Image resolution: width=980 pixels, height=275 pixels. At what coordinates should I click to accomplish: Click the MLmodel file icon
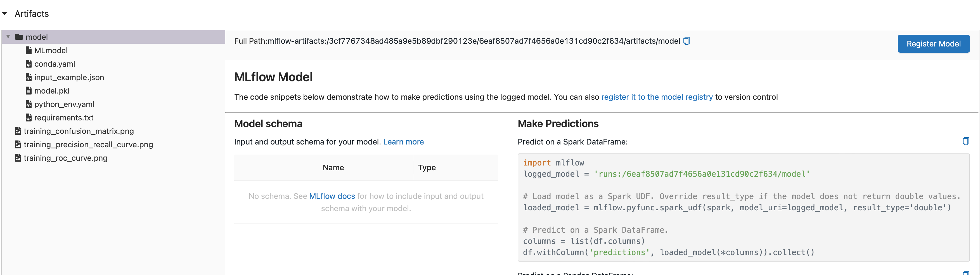29,50
